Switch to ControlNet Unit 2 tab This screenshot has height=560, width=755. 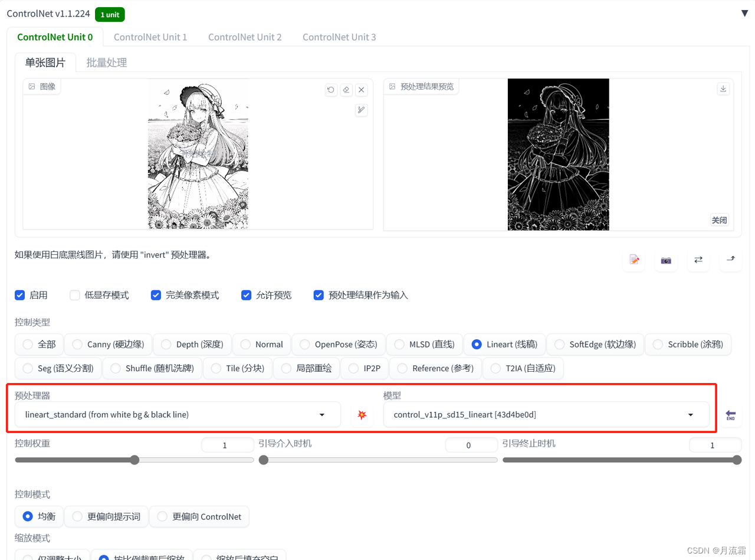tap(245, 37)
